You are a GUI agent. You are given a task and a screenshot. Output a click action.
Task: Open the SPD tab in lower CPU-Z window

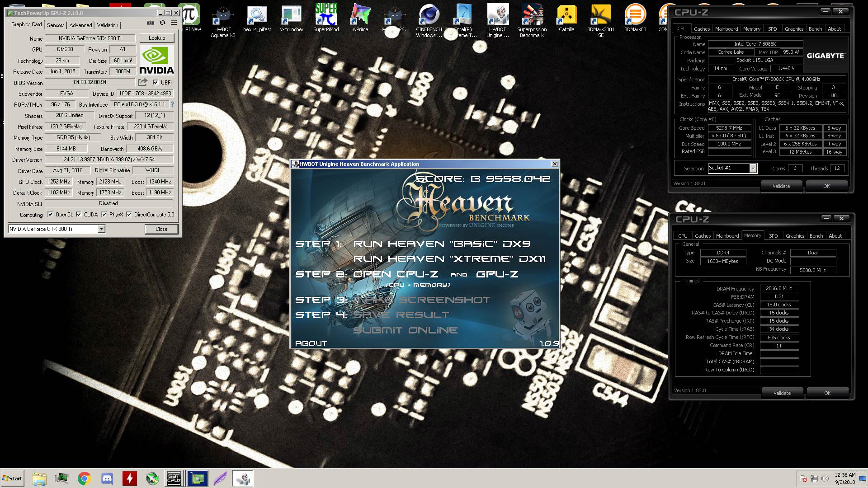pos(774,236)
